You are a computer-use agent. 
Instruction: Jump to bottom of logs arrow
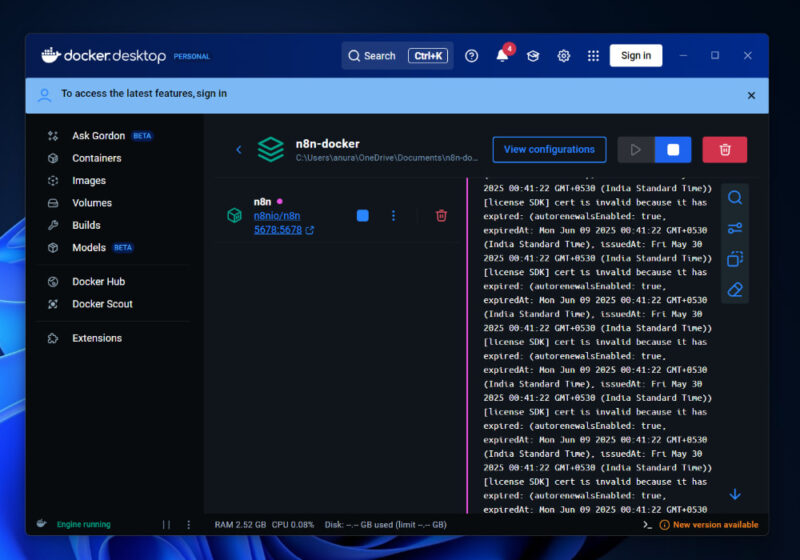pyautogui.click(x=735, y=494)
